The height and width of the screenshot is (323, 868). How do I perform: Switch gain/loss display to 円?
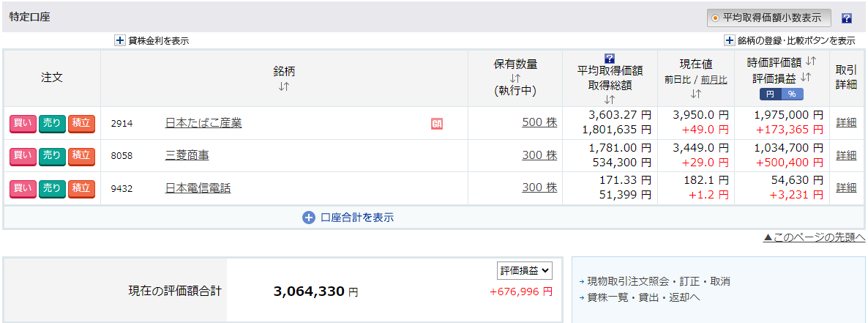[770, 94]
